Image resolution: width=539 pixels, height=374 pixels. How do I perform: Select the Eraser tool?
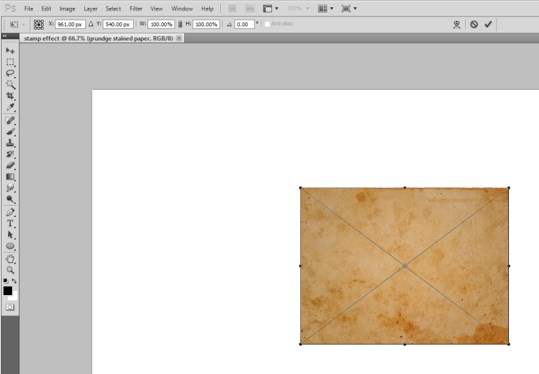pyautogui.click(x=10, y=165)
